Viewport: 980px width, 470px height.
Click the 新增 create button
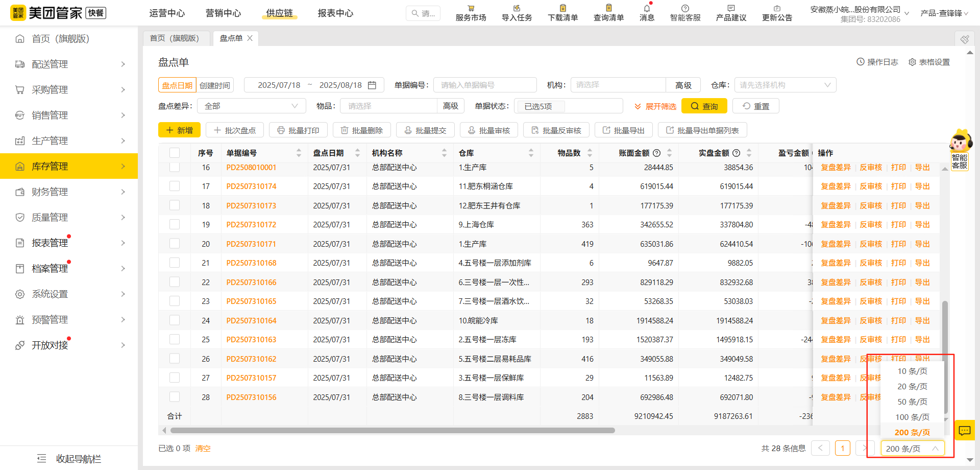(179, 130)
